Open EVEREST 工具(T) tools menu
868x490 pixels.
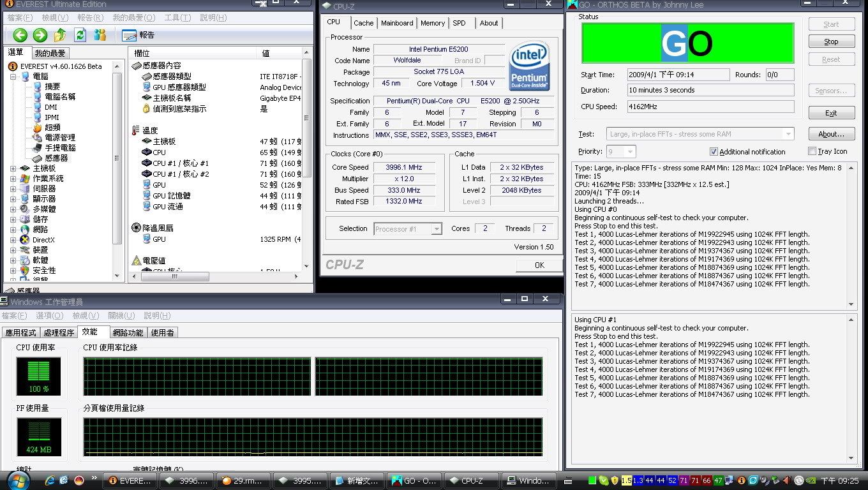(x=177, y=18)
